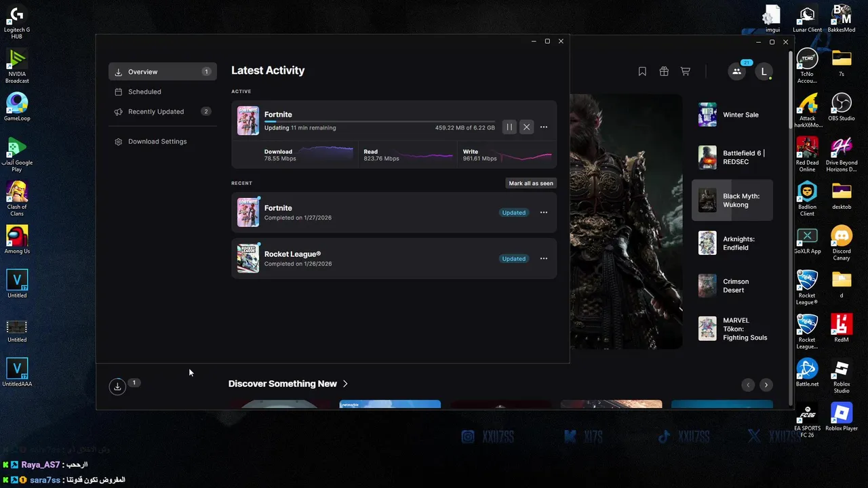The width and height of the screenshot is (868, 488).
Task: Open NVIDIA Broadcast desktop icon
Action: pyautogui.click(x=17, y=66)
